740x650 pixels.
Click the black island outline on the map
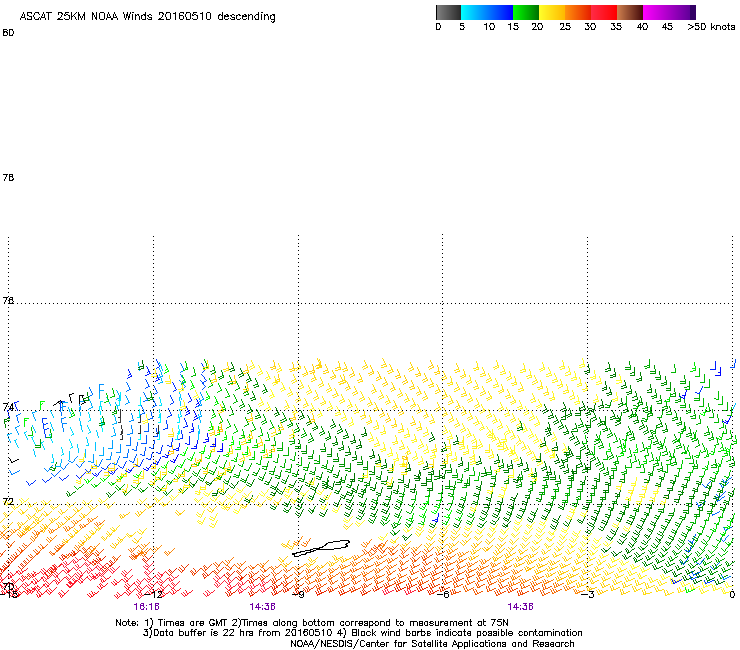pos(321,548)
